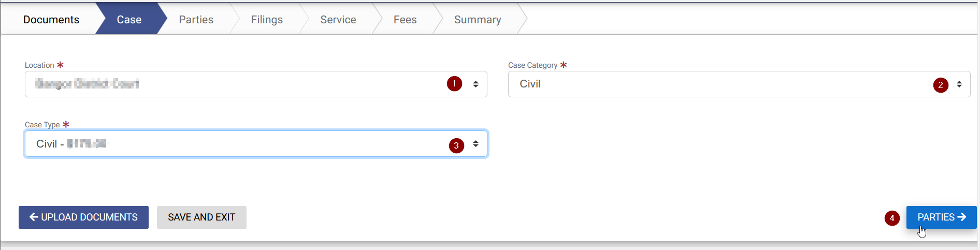Click the red step 4 marker
The width and height of the screenshot is (980, 250).
point(892,218)
